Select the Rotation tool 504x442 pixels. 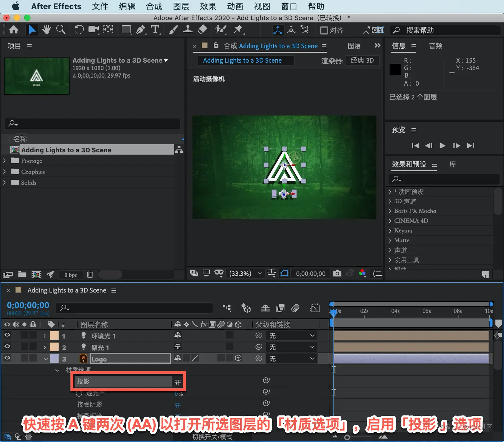(x=79, y=30)
